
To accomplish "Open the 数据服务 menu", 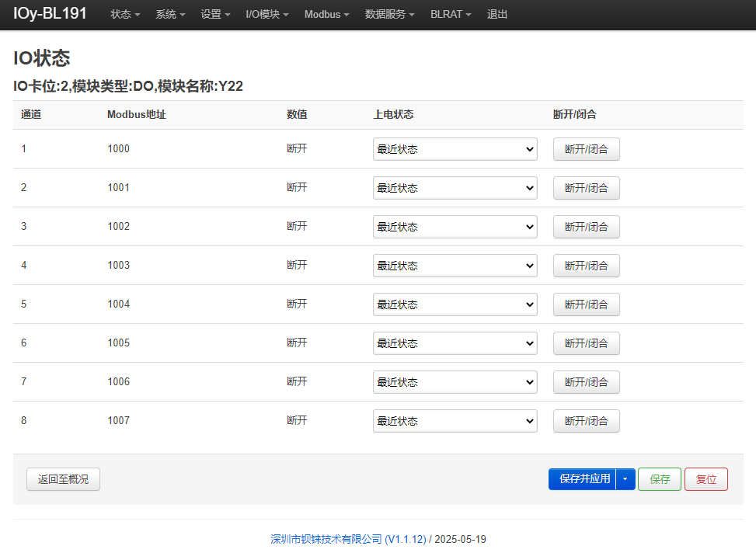I will tap(389, 15).
